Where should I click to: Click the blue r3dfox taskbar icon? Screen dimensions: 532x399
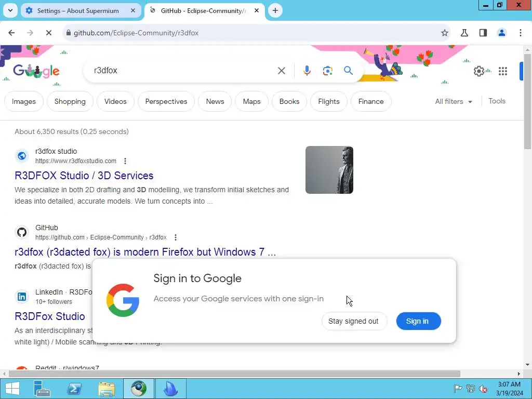click(170, 389)
